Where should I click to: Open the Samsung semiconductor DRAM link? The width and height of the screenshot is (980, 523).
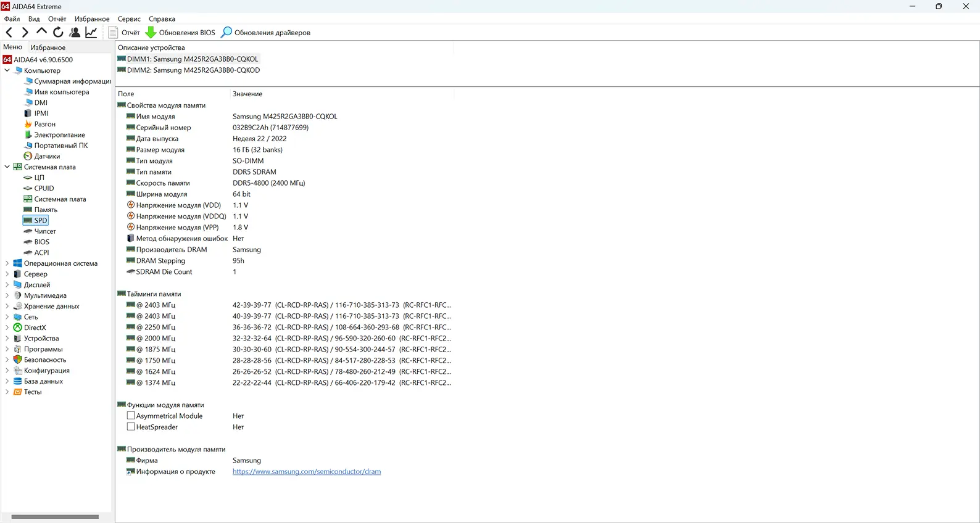pyautogui.click(x=306, y=472)
